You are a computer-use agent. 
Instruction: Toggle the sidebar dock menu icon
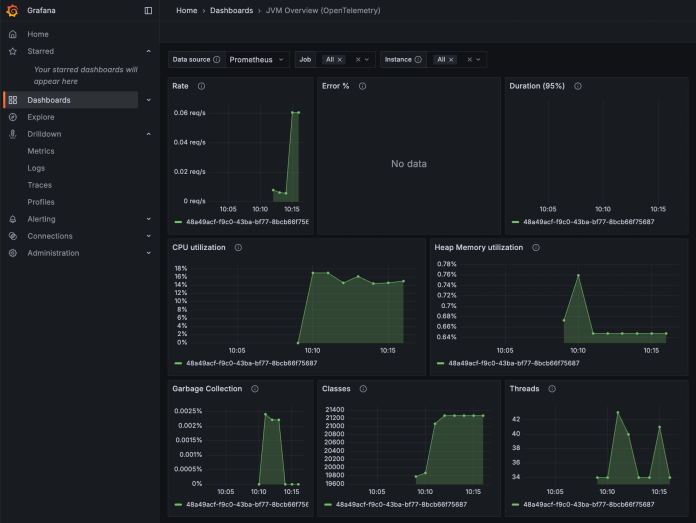(x=148, y=10)
